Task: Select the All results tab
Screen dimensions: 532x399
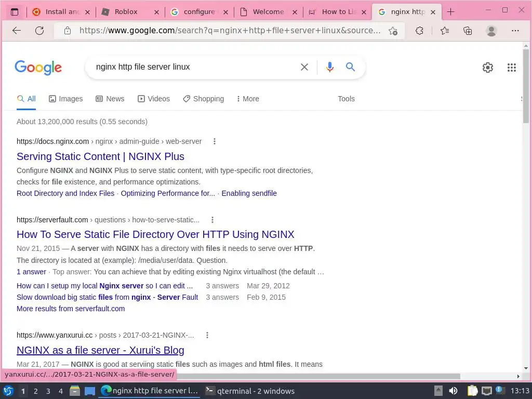Action: pyautogui.click(x=26, y=99)
